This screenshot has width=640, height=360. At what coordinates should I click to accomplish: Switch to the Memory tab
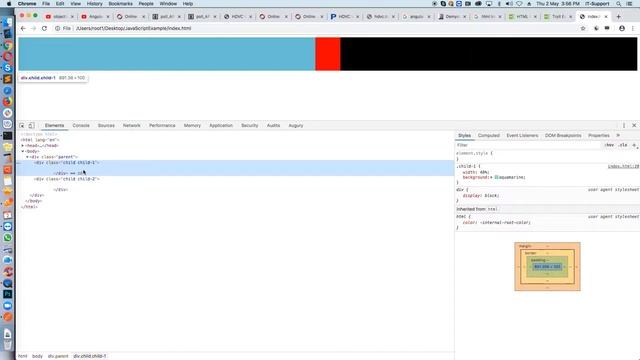coord(192,126)
